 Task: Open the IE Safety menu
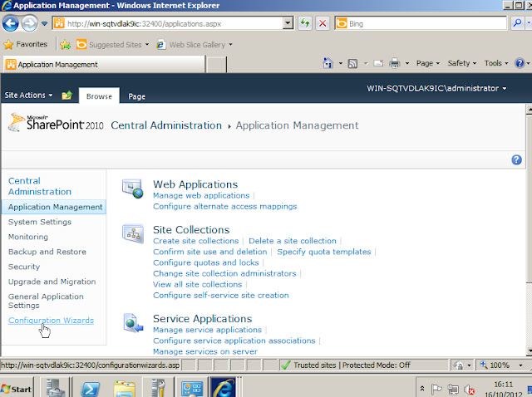pyautogui.click(x=462, y=63)
